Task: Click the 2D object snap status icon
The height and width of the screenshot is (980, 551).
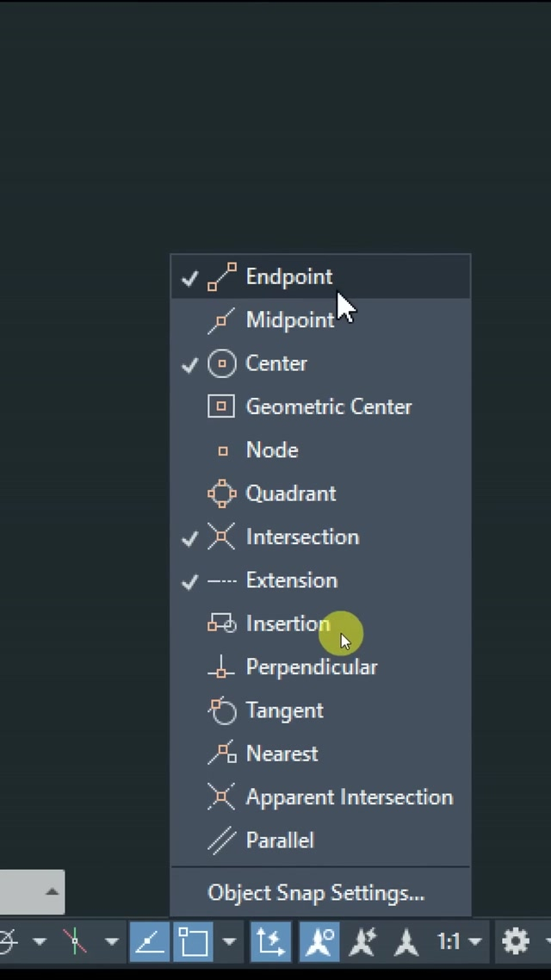Action: 194,941
